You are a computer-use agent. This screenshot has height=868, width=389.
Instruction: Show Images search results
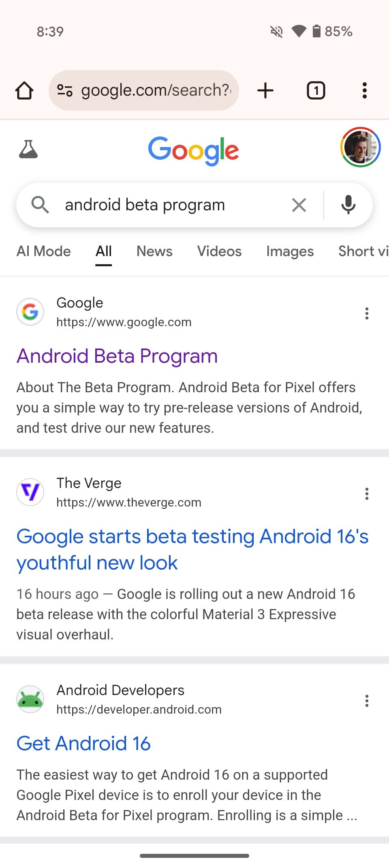(x=290, y=251)
